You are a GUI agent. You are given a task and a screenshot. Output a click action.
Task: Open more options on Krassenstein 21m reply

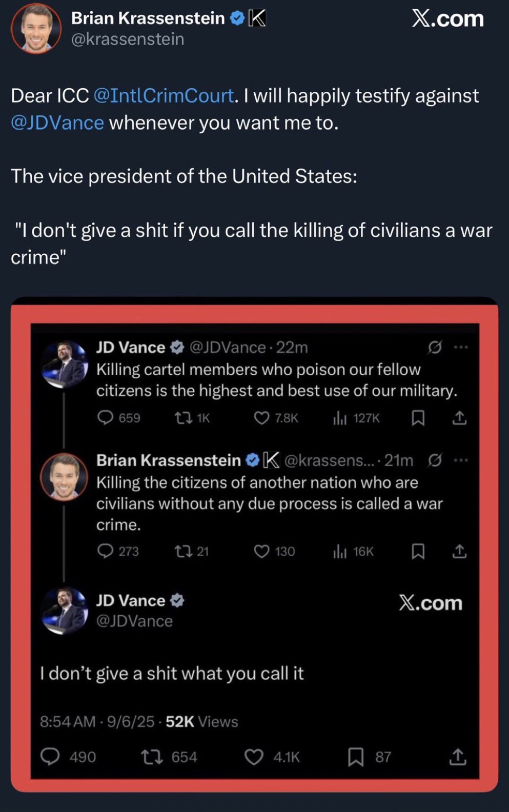pos(461,460)
